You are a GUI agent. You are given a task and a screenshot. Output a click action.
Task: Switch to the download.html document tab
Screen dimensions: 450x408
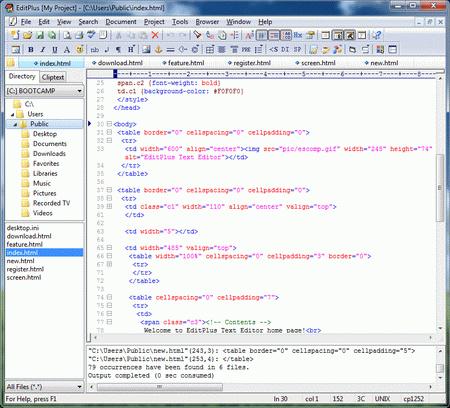117,63
